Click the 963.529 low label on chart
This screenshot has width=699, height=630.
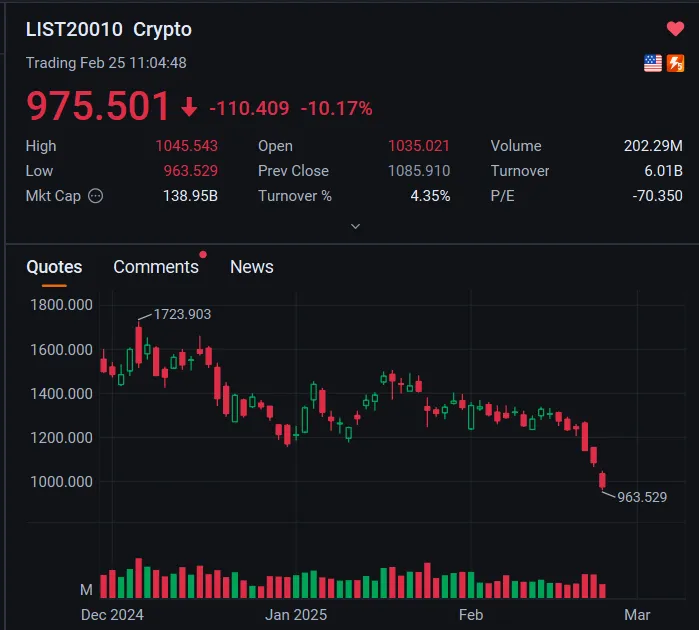pyautogui.click(x=642, y=497)
